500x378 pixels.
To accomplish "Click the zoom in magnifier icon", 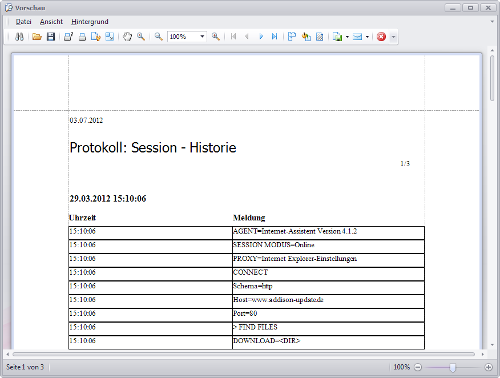I will coord(216,37).
